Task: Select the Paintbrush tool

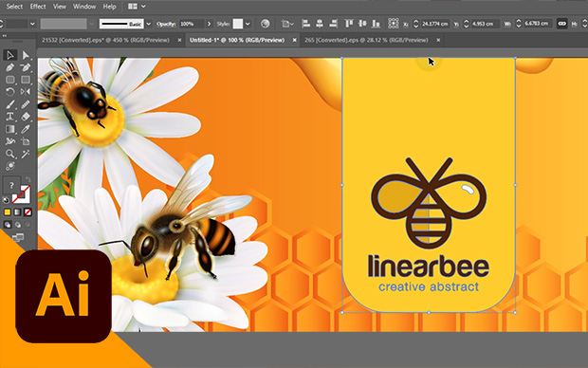Action: pos(10,104)
